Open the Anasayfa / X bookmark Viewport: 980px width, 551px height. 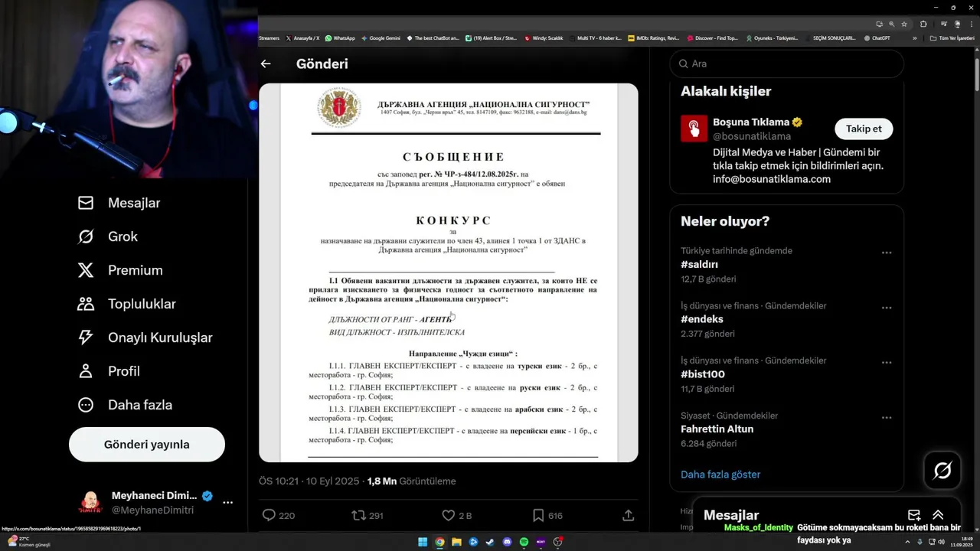point(302,38)
